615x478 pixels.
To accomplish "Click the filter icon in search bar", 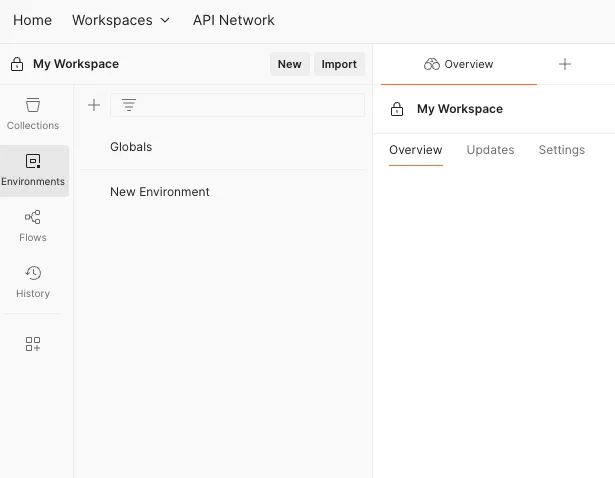I will click(129, 105).
